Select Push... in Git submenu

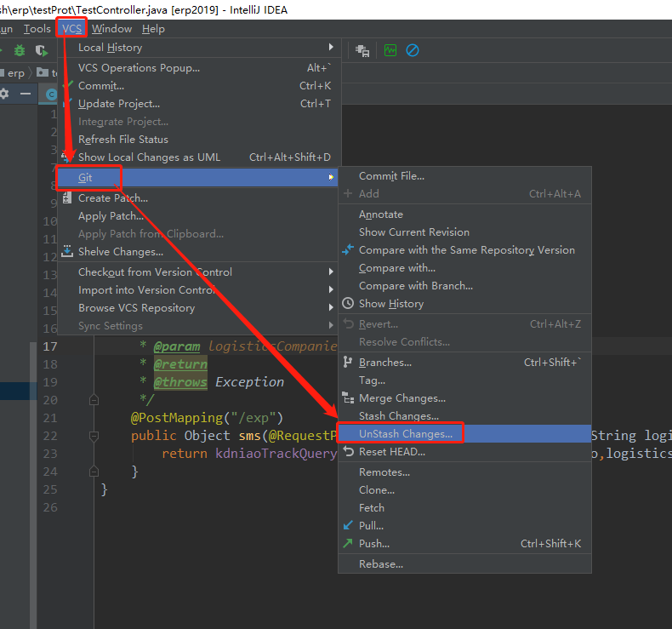(x=465, y=544)
